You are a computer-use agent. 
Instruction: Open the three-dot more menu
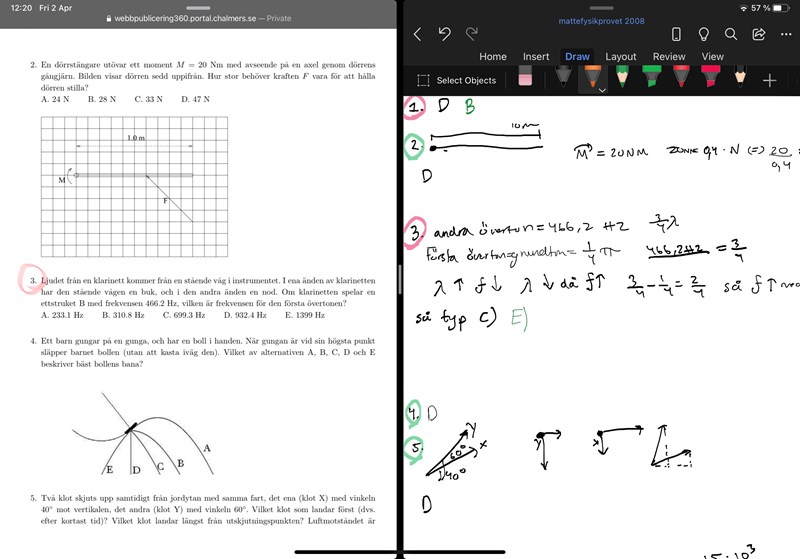coord(784,34)
